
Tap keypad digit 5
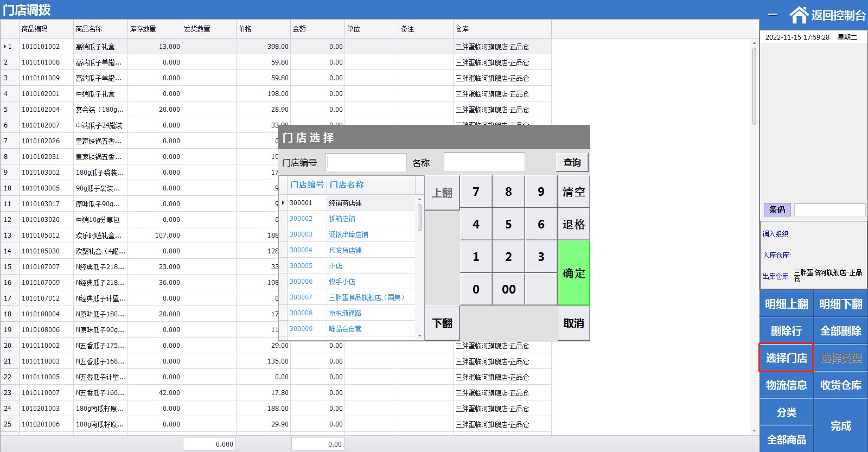(508, 224)
